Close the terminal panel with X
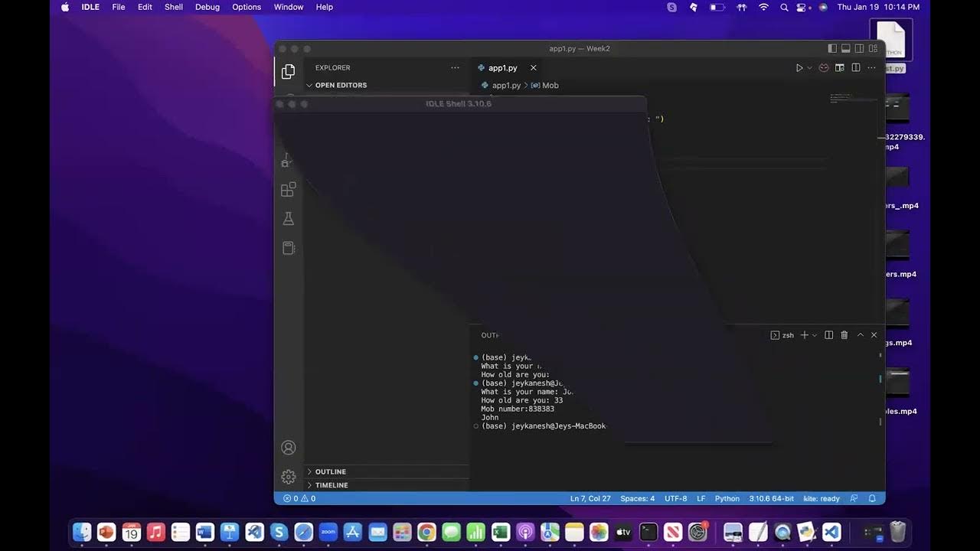 874,335
